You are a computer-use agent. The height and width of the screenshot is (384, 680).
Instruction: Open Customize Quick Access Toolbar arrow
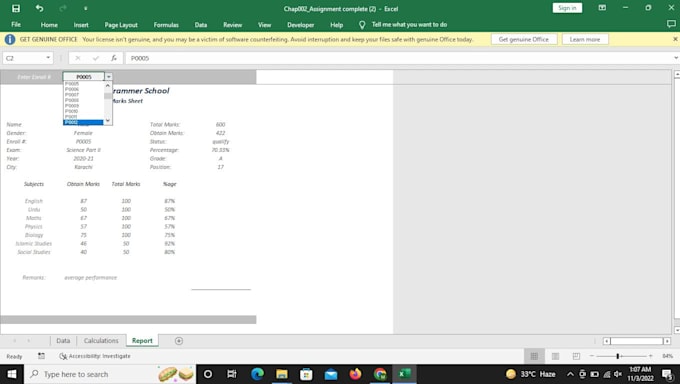click(x=85, y=8)
